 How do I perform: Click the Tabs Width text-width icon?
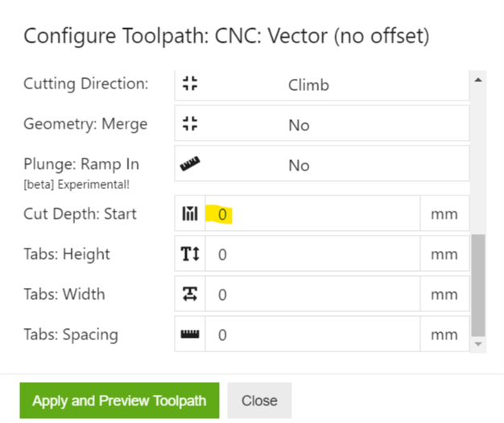(190, 294)
